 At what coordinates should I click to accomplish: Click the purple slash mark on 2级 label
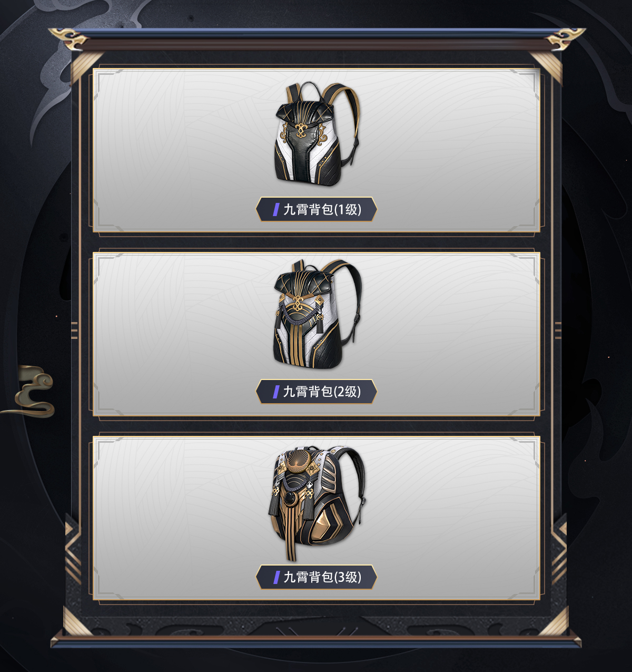(x=276, y=392)
